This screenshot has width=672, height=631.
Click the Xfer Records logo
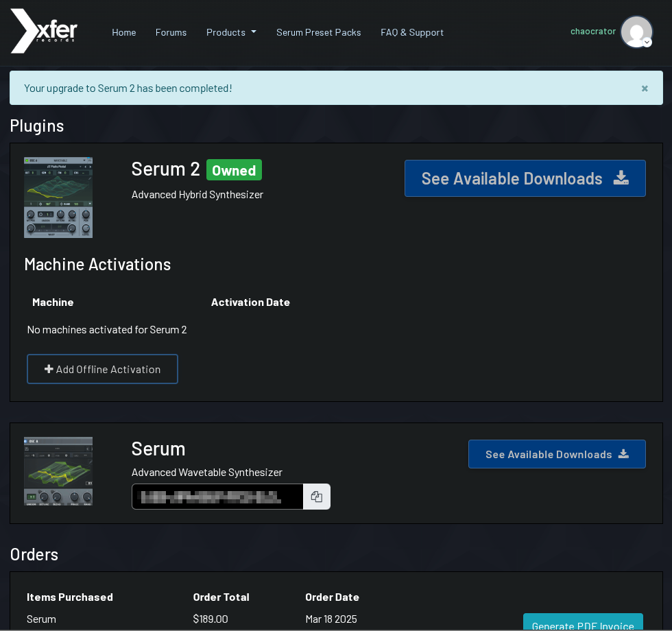[x=44, y=32]
